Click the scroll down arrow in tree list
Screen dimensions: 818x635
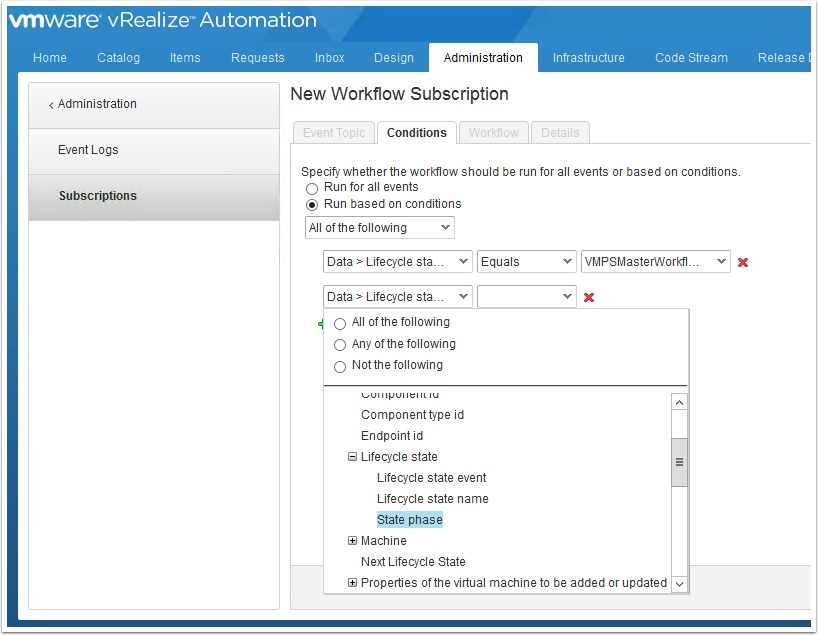(679, 584)
